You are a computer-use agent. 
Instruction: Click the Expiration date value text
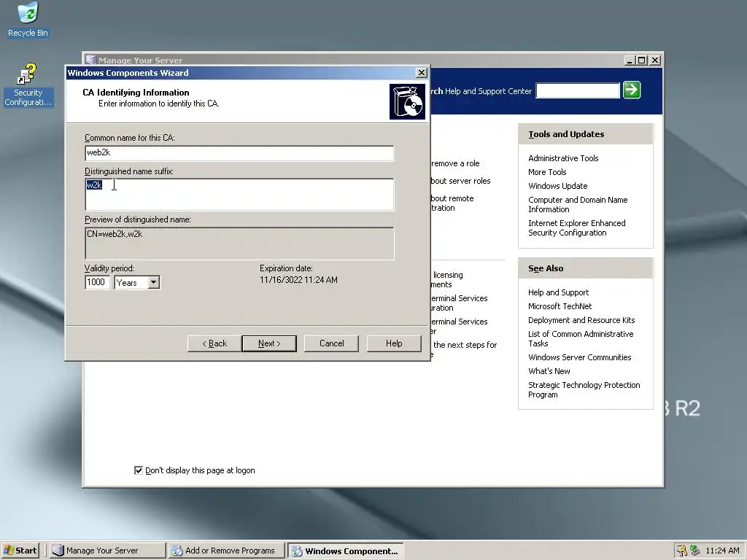298,279
